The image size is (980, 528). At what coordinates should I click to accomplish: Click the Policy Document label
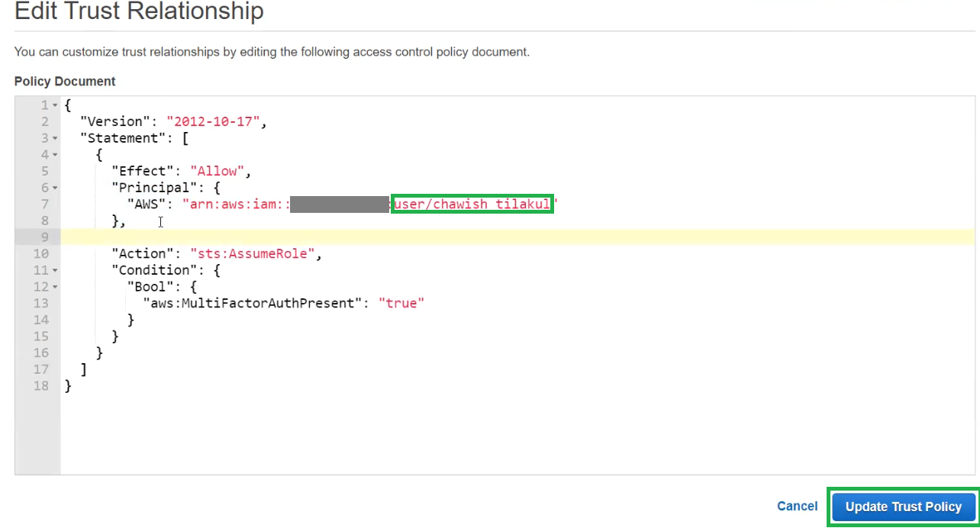[64, 81]
